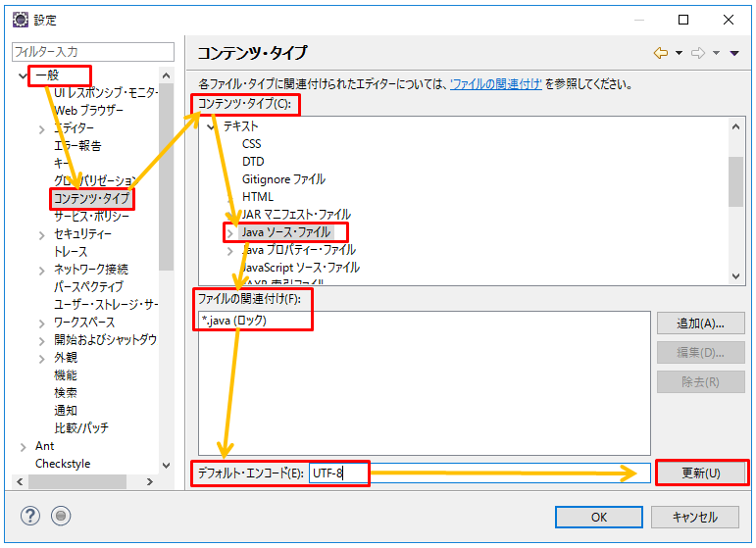This screenshot has width=756, height=548.
Task: Select コンテンツ・タイプ in the tree
Action: [x=91, y=199]
